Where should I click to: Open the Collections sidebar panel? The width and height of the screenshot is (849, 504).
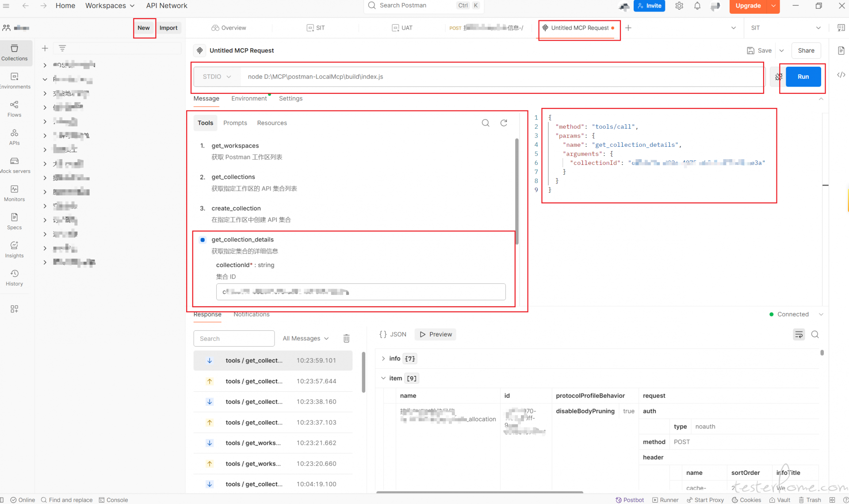(x=15, y=53)
